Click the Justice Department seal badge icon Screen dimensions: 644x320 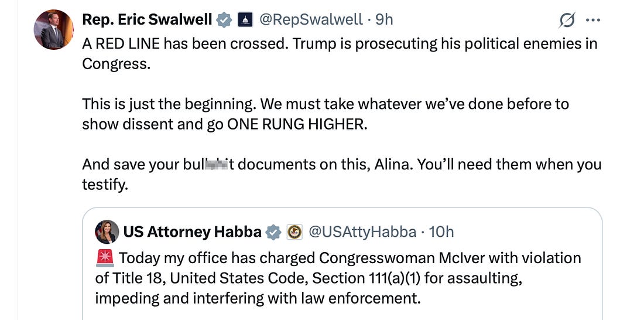pyautogui.click(x=294, y=233)
